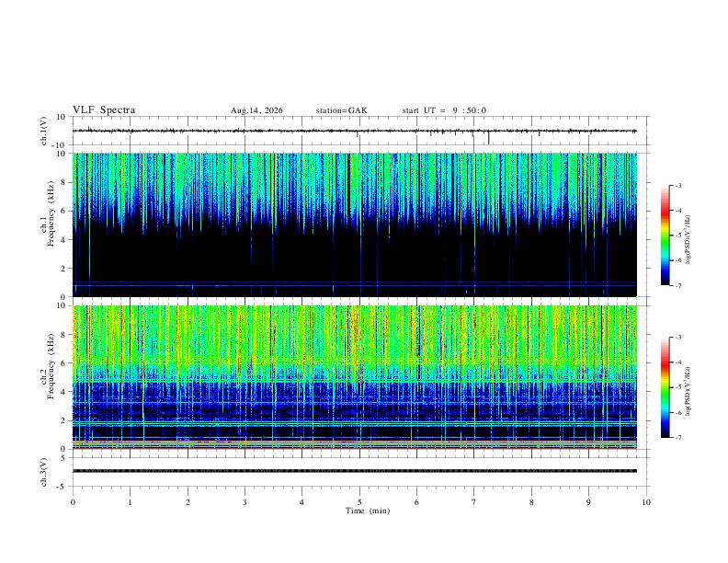This screenshot has width=728, height=563.
Task: Click the 2 minute tick on time axis
Action: tap(188, 502)
